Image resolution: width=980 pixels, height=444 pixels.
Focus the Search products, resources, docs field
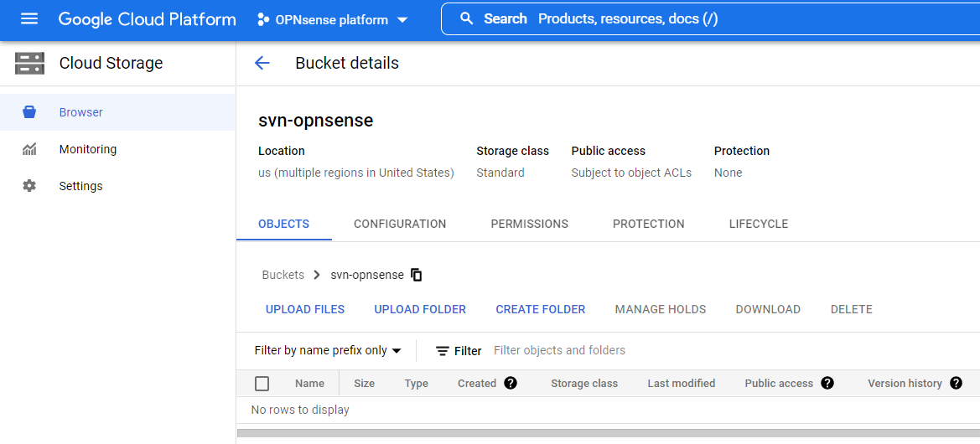coord(711,18)
